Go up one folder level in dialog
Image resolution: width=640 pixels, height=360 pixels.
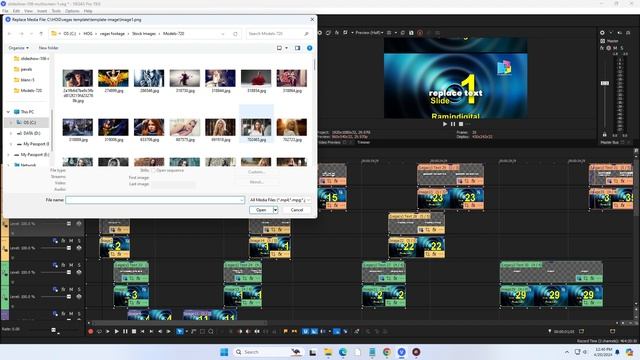click(x=41, y=33)
